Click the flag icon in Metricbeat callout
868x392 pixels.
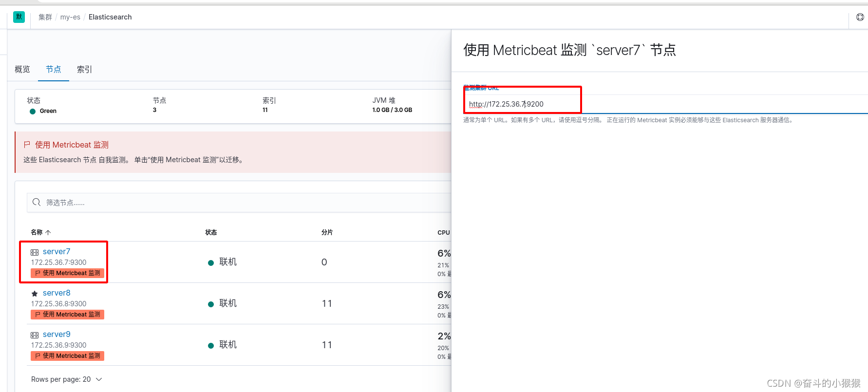point(27,145)
